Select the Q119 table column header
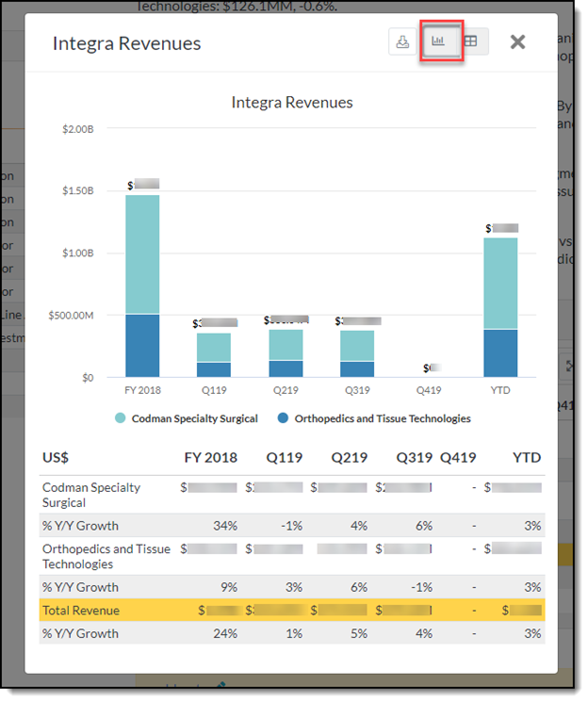This screenshot has height=702, width=588. click(x=284, y=458)
